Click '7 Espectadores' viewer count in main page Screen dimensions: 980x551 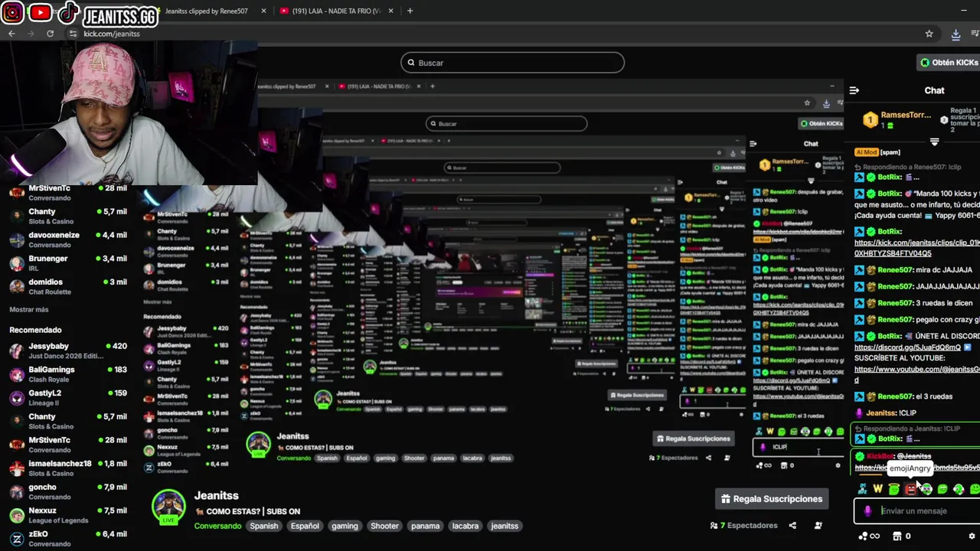click(x=743, y=526)
